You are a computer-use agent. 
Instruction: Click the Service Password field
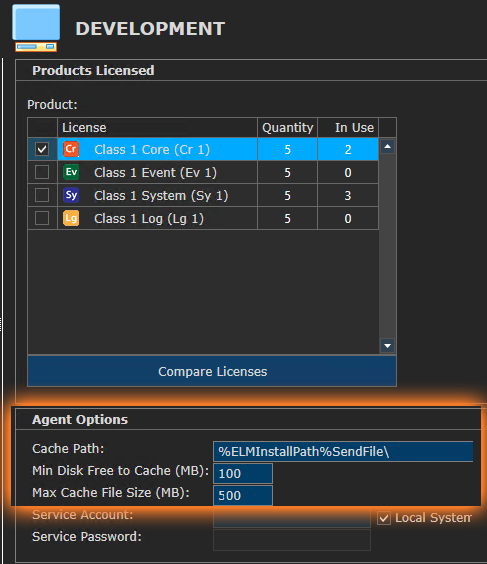[292, 540]
